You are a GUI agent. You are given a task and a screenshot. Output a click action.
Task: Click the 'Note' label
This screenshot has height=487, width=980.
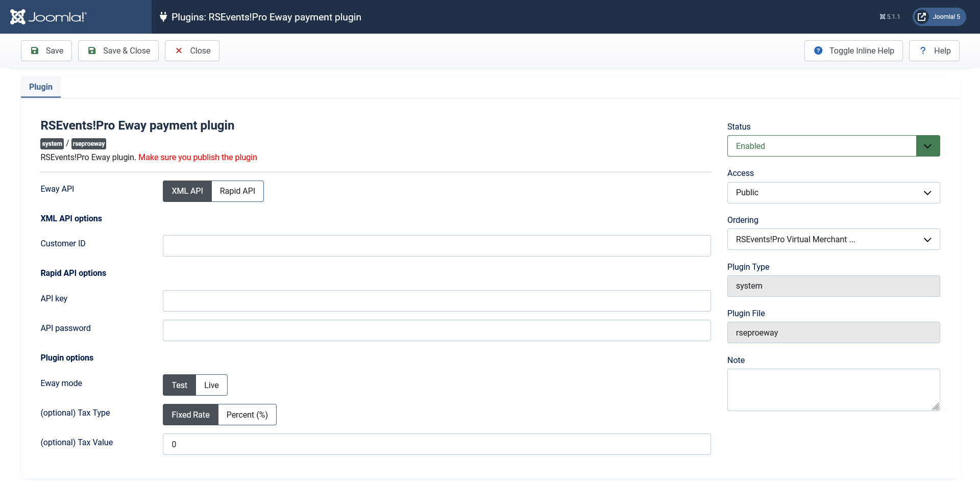[736, 360]
